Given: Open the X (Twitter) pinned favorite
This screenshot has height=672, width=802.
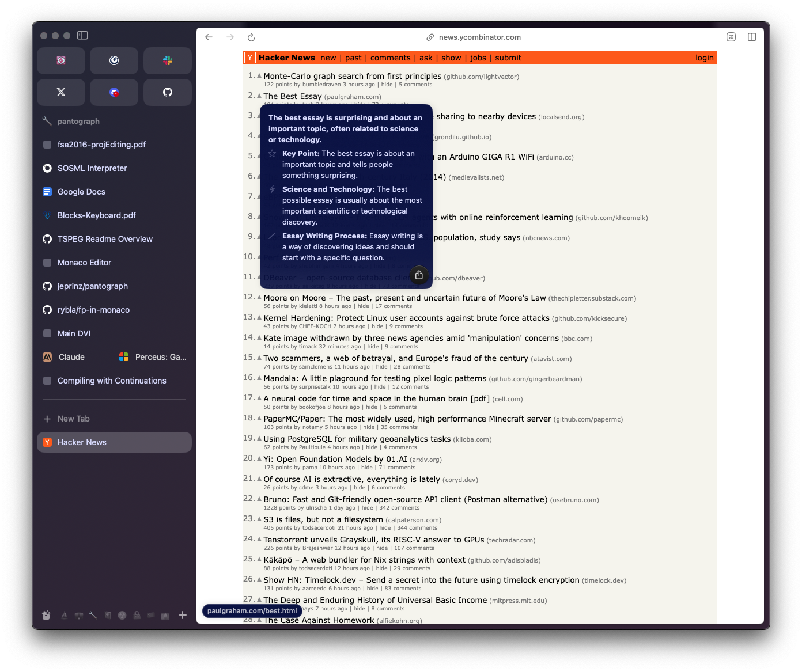Looking at the screenshot, I should click(x=61, y=92).
